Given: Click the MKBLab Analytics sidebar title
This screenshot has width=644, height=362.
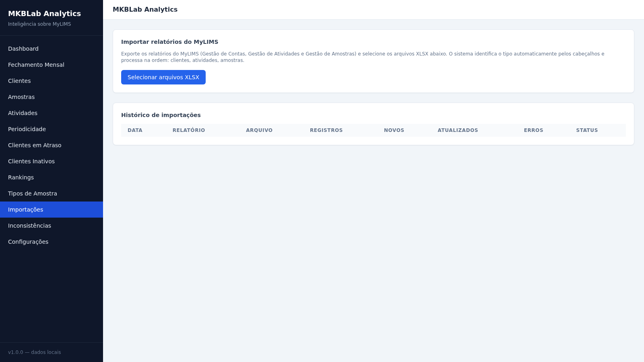Looking at the screenshot, I should (44, 14).
